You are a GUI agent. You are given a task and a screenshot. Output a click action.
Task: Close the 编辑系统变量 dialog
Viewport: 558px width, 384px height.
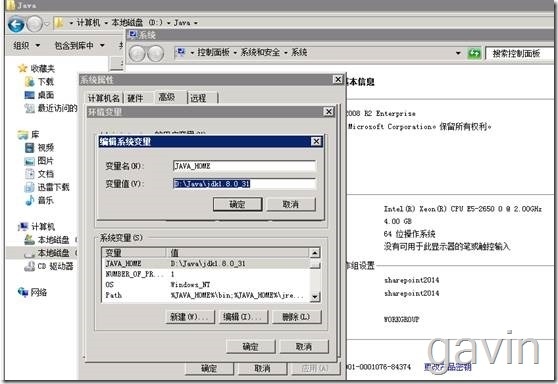pyautogui.click(x=316, y=142)
